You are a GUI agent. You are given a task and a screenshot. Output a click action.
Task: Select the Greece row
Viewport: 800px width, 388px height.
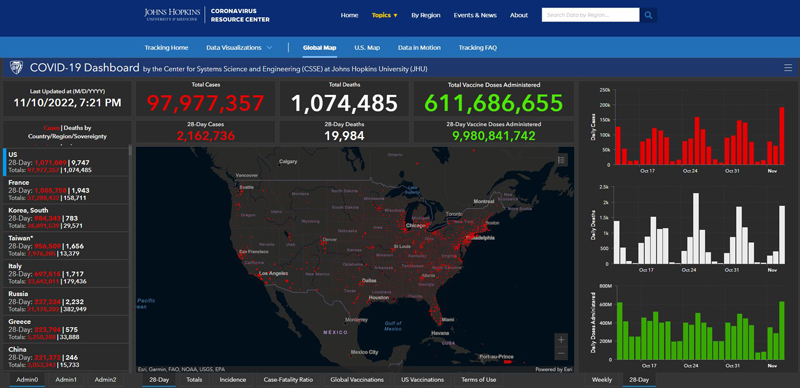[x=66, y=329]
